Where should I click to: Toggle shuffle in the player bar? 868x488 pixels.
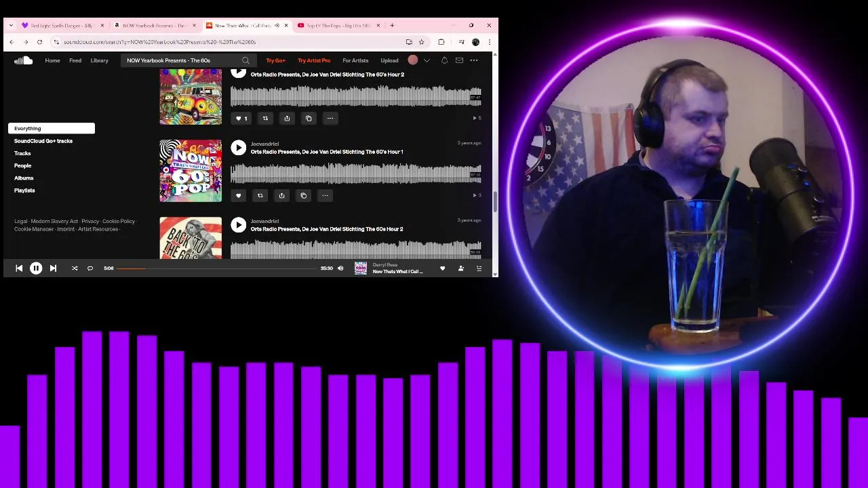pyautogui.click(x=75, y=268)
